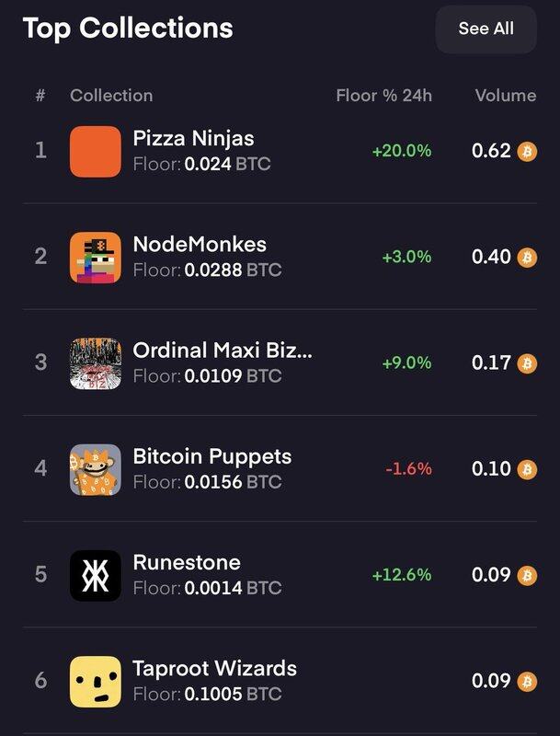
Task: Tap the Runestone black logo icon
Action: [96, 575]
